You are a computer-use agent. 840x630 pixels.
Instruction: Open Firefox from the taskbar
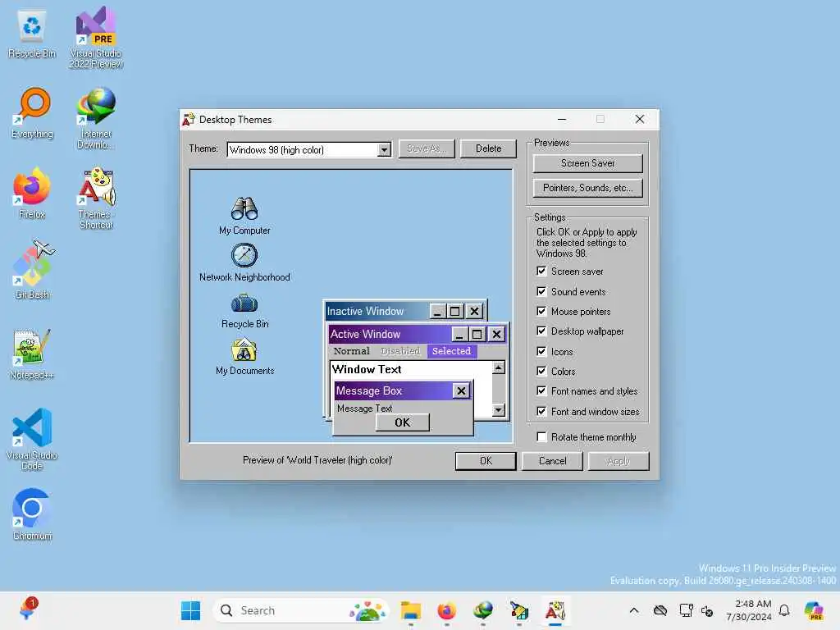click(447, 610)
